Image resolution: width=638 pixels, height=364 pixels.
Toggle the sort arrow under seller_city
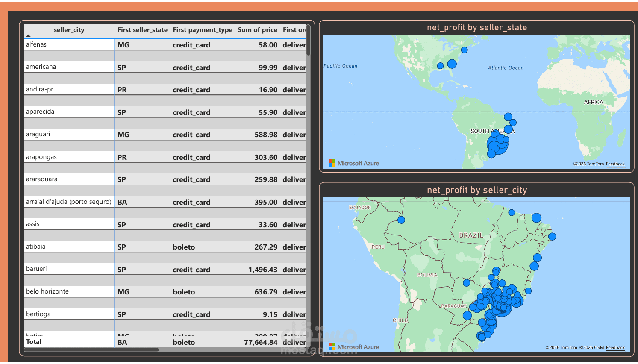point(28,36)
